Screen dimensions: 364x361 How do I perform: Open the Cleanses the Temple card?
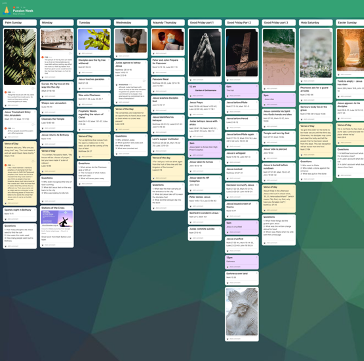pos(57,123)
